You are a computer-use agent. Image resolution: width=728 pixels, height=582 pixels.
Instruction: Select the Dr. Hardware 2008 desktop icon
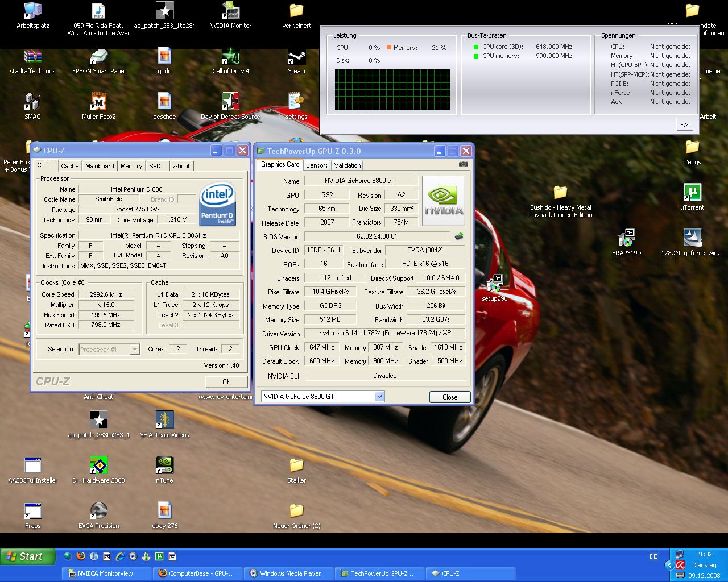tap(98, 466)
